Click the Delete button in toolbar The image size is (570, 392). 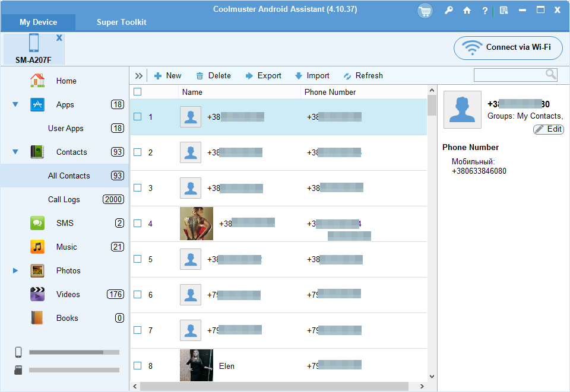coord(213,75)
